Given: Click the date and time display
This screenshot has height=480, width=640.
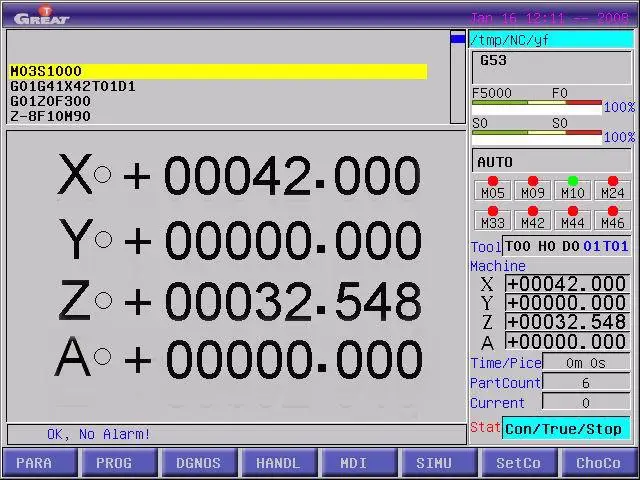Looking at the screenshot, I should point(549,18).
